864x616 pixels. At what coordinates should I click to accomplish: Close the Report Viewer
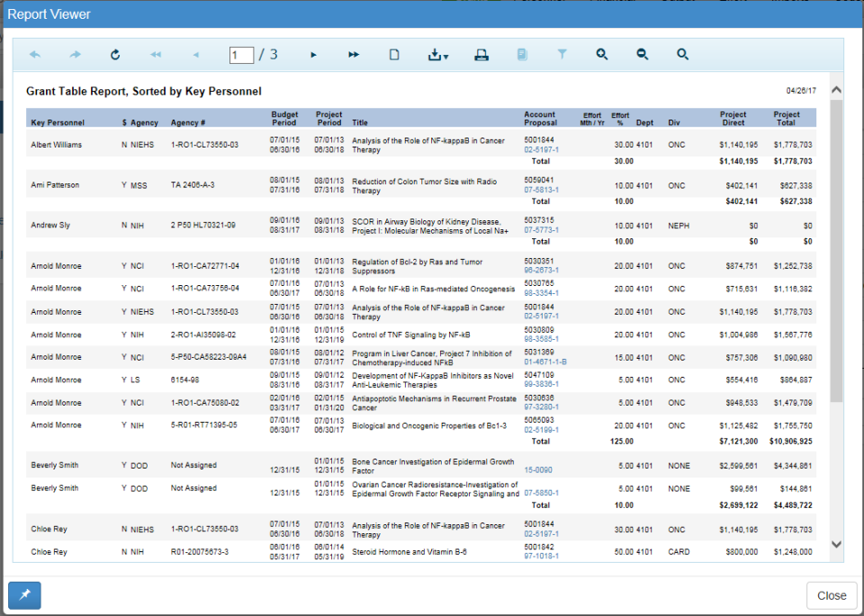click(x=831, y=595)
